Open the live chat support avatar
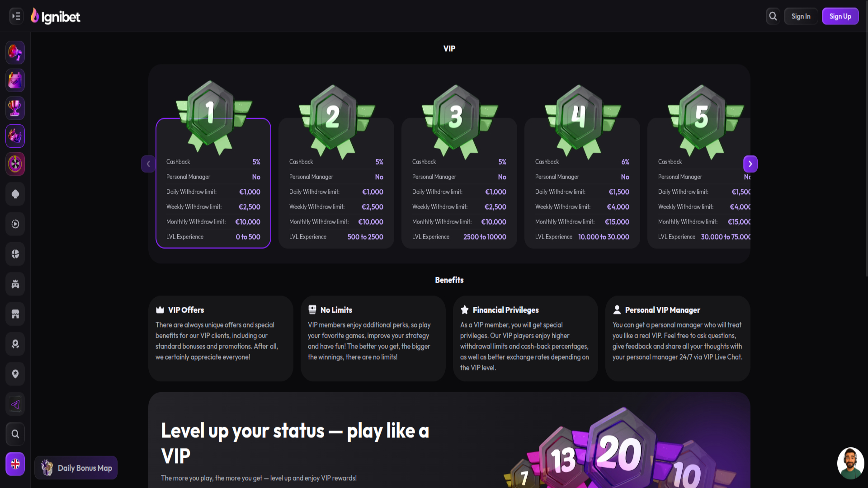 coord(850,463)
